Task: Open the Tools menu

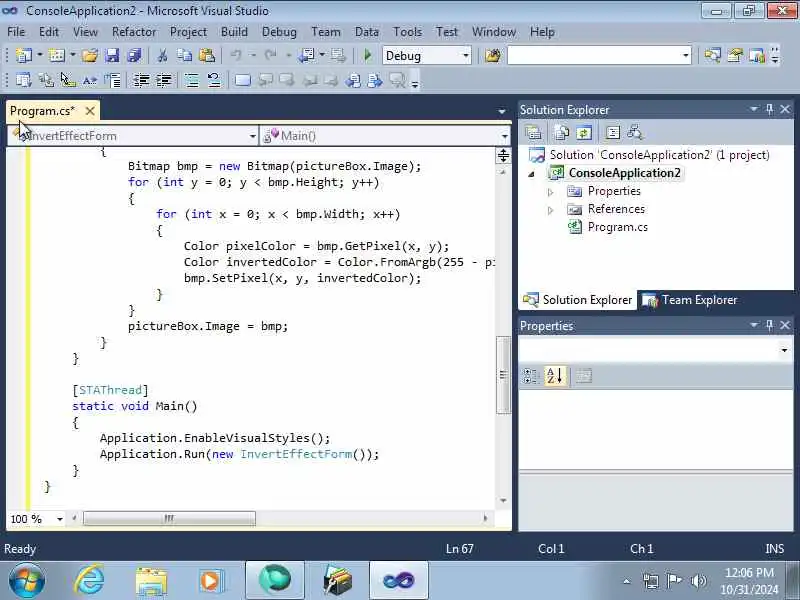Action: (x=407, y=32)
